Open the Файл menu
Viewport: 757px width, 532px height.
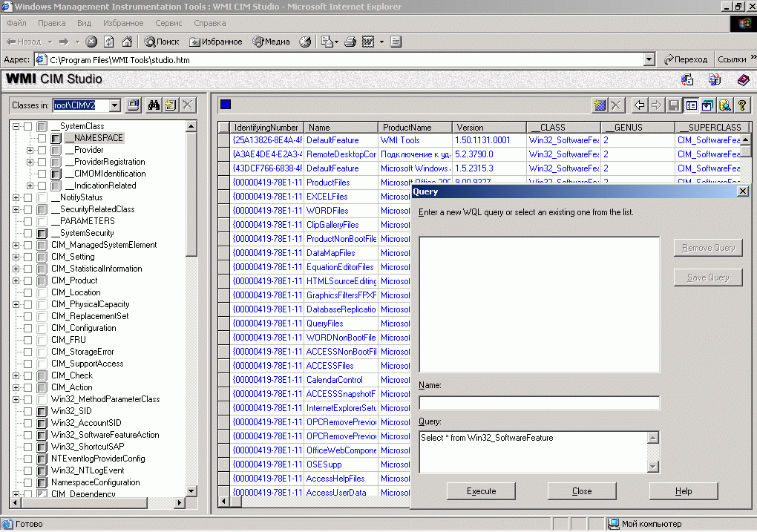pos(17,23)
